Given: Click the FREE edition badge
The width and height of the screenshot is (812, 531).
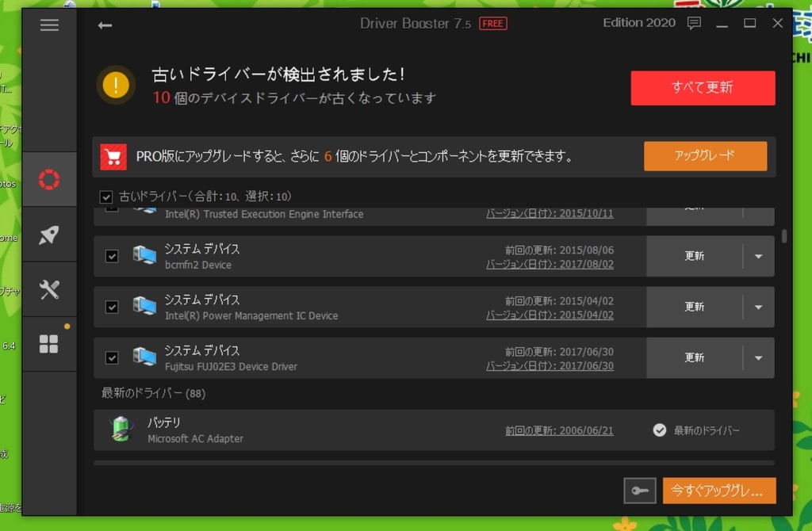Looking at the screenshot, I should tap(493, 23).
